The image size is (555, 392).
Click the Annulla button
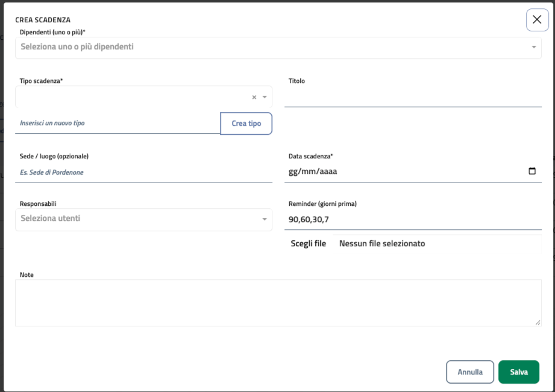point(469,372)
